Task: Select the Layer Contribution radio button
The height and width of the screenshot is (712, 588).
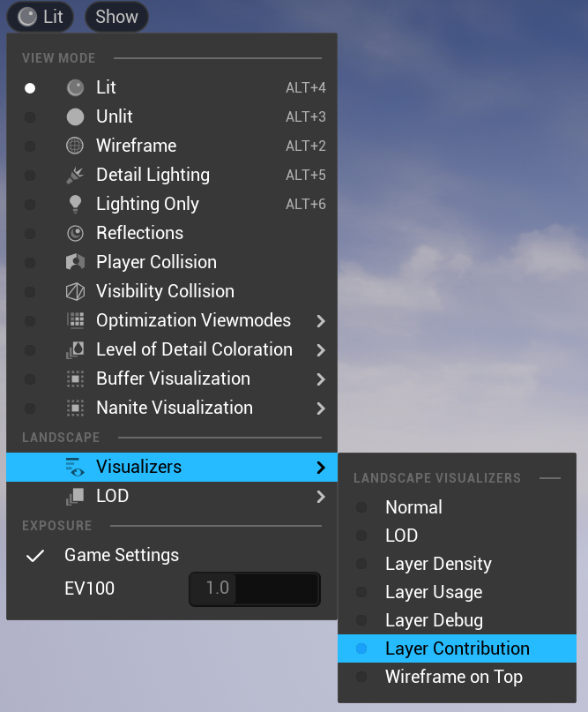Action: coord(361,648)
